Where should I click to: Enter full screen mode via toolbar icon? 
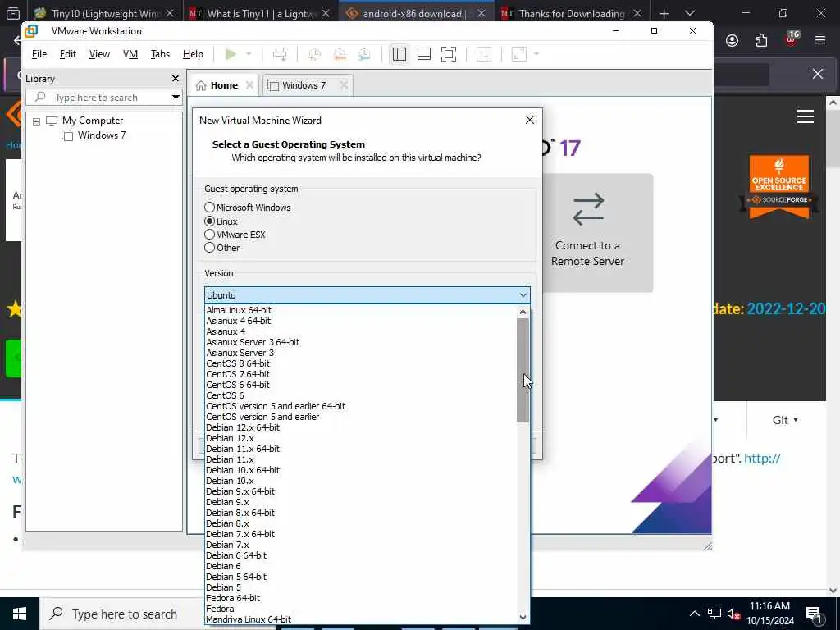point(449,54)
